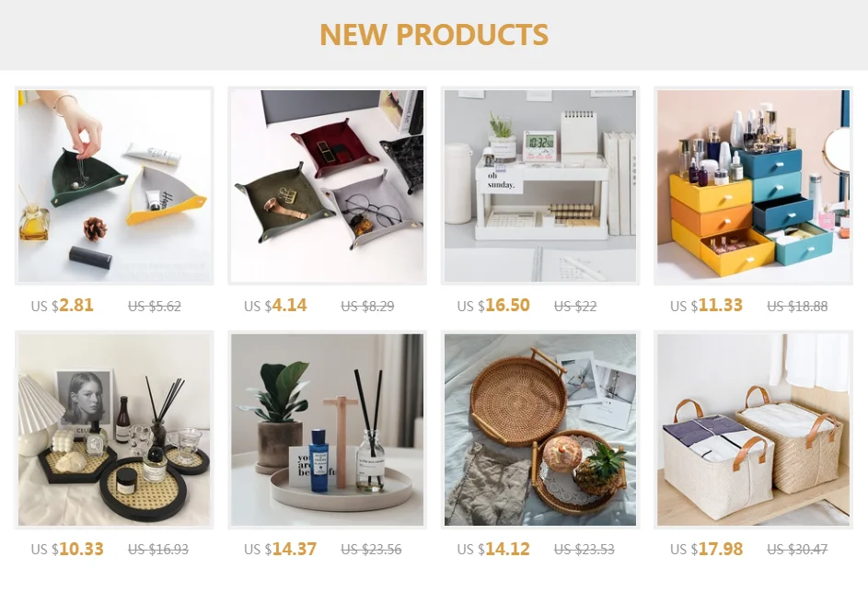Click the US $17.98 price
Viewport: 868px width, 592px height.
coord(706,550)
